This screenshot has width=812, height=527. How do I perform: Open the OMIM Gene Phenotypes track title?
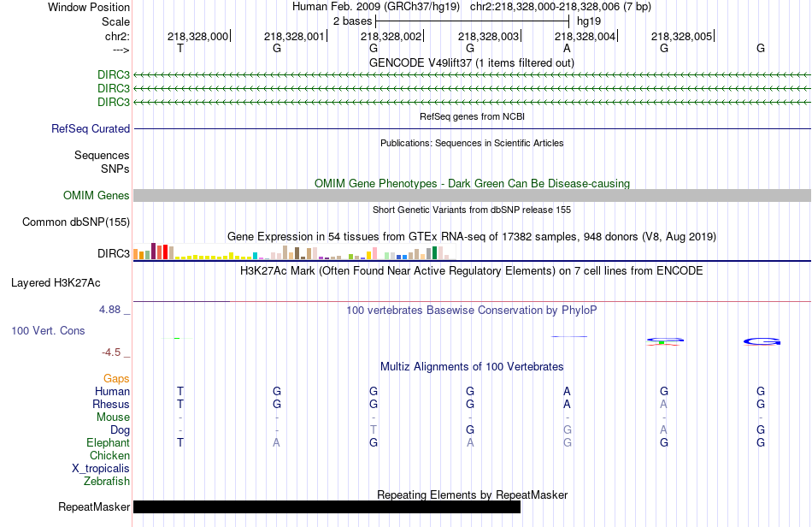[472, 183]
